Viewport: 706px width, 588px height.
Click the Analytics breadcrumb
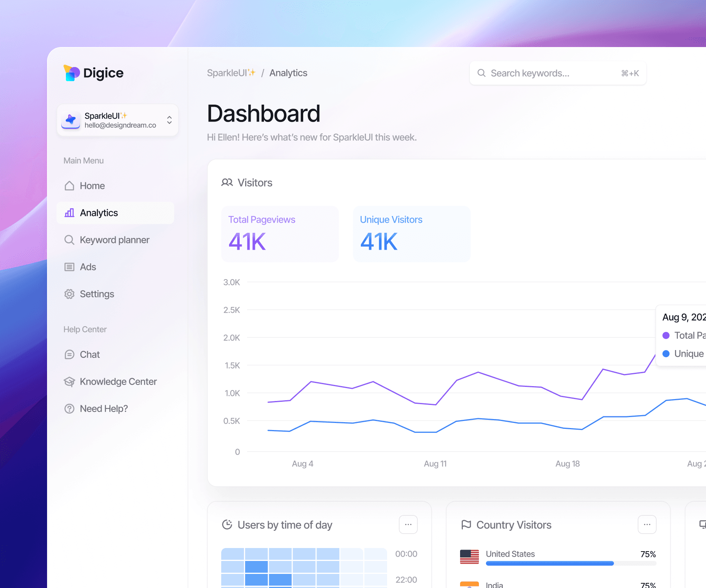coord(288,73)
